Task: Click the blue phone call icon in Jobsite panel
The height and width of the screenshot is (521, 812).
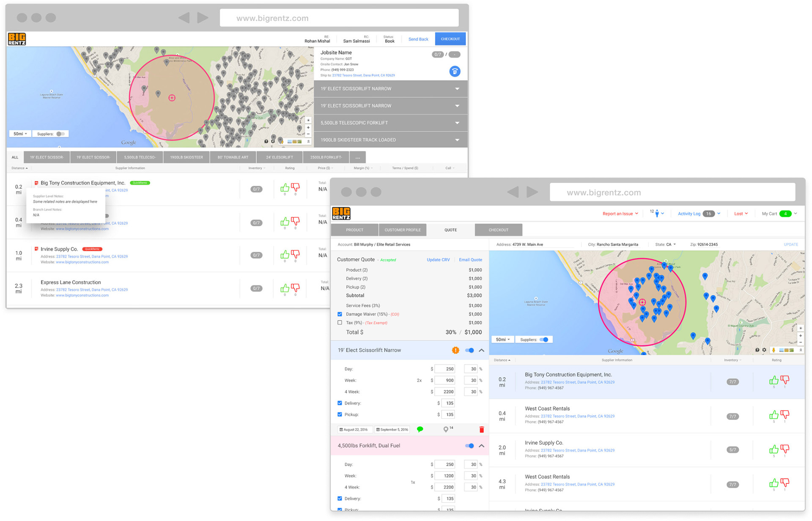Action: click(x=455, y=71)
